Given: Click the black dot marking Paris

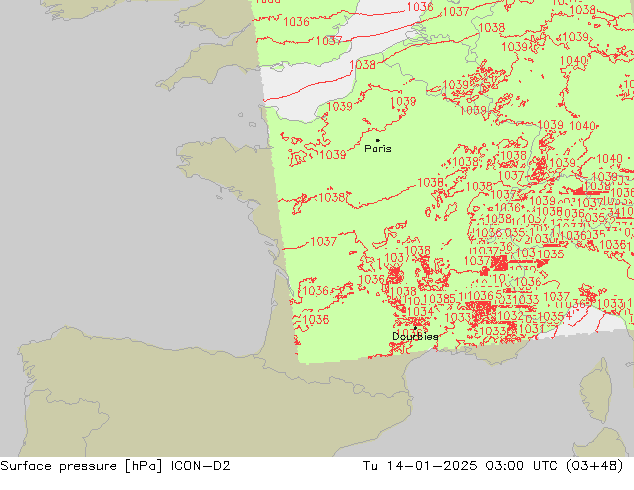Looking at the screenshot, I should (378, 140).
